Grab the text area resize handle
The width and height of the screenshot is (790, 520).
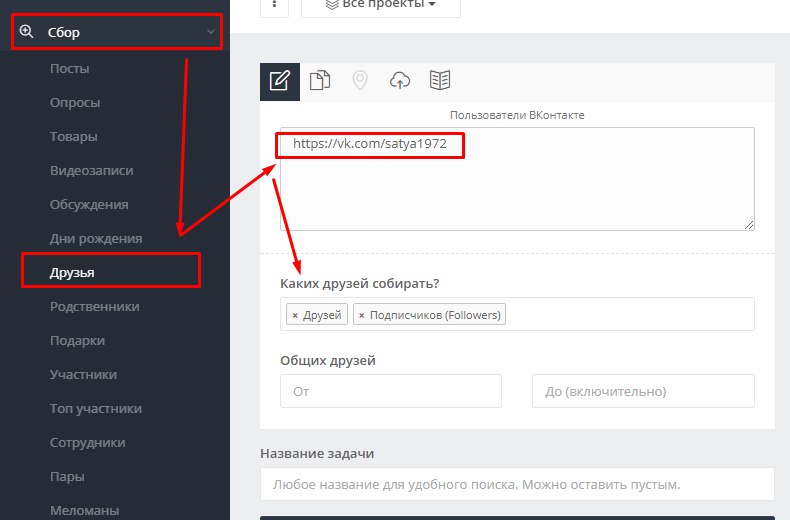[749, 225]
